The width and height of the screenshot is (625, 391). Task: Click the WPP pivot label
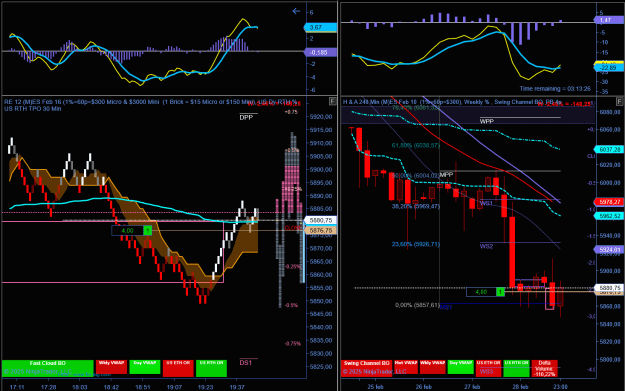click(487, 121)
